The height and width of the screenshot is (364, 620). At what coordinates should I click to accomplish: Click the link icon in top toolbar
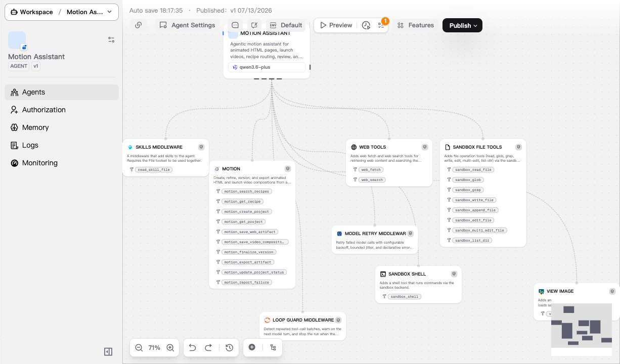(138, 25)
